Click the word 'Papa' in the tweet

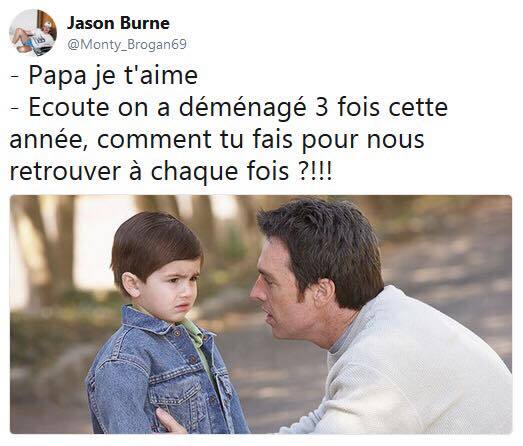point(57,76)
